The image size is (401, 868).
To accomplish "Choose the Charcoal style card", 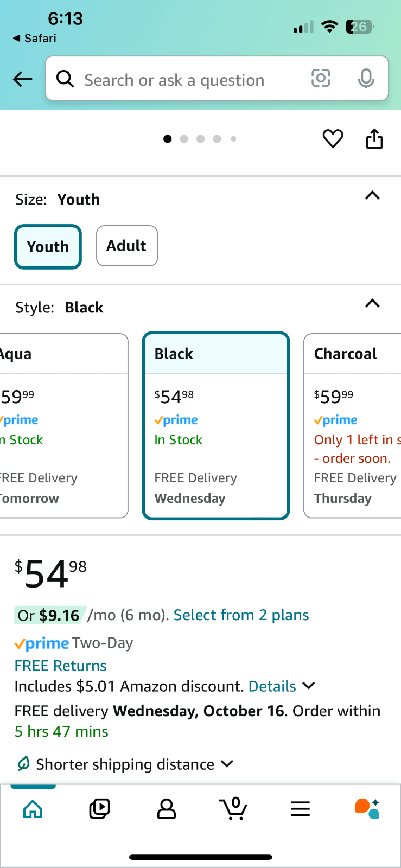I will tap(353, 426).
